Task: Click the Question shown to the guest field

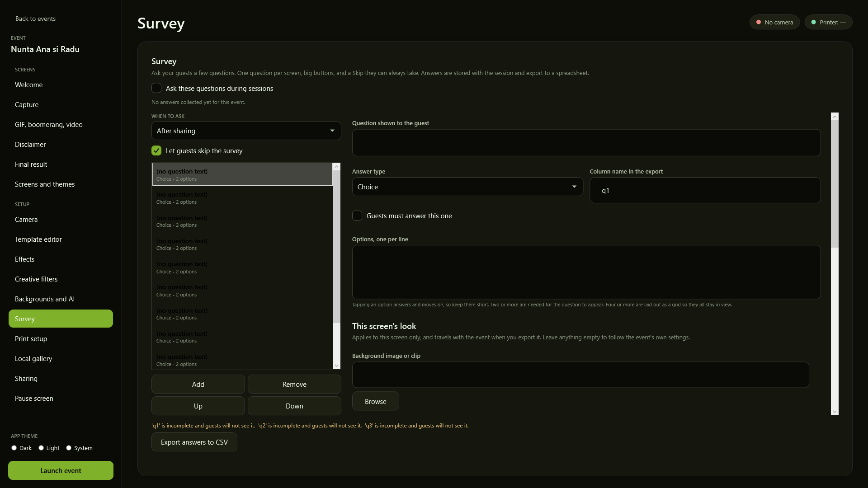Action: pyautogui.click(x=586, y=143)
